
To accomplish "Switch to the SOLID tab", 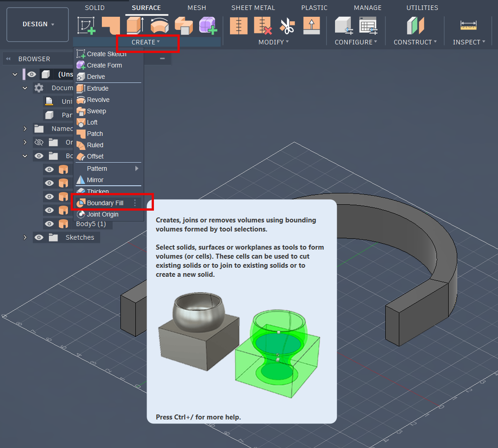I will pyautogui.click(x=95, y=8).
